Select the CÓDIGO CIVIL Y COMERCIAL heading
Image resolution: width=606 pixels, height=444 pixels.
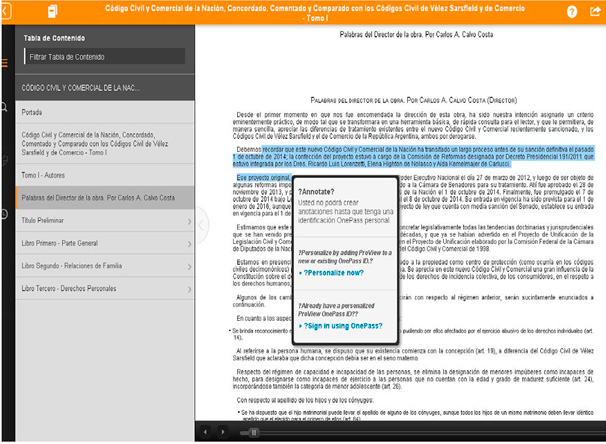point(105,88)
